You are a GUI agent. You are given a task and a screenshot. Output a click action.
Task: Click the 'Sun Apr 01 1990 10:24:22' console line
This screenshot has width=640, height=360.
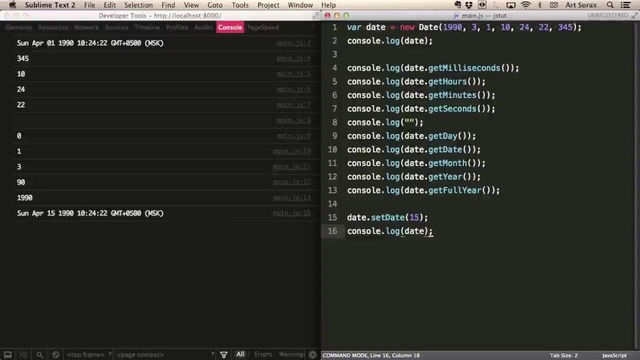(90, 43)
